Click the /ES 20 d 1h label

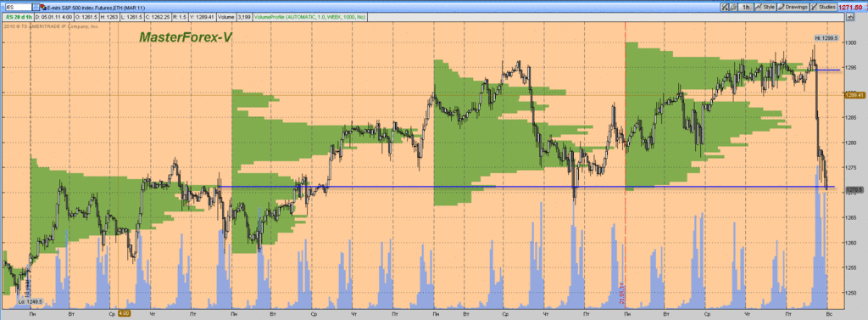[19, 17]
